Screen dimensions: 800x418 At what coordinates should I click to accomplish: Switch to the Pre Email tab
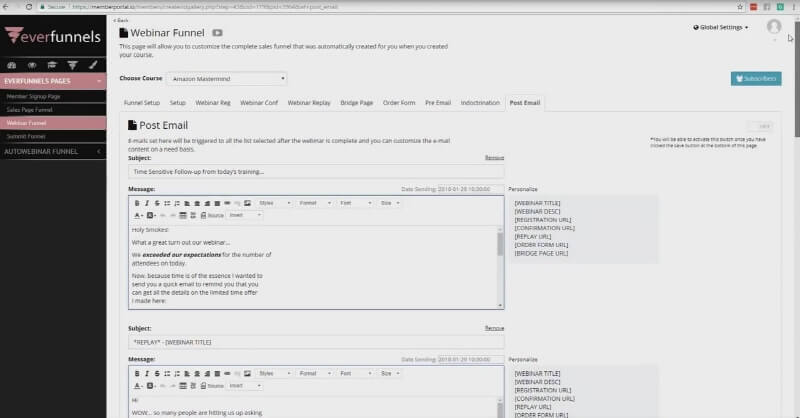click(438, 103)
